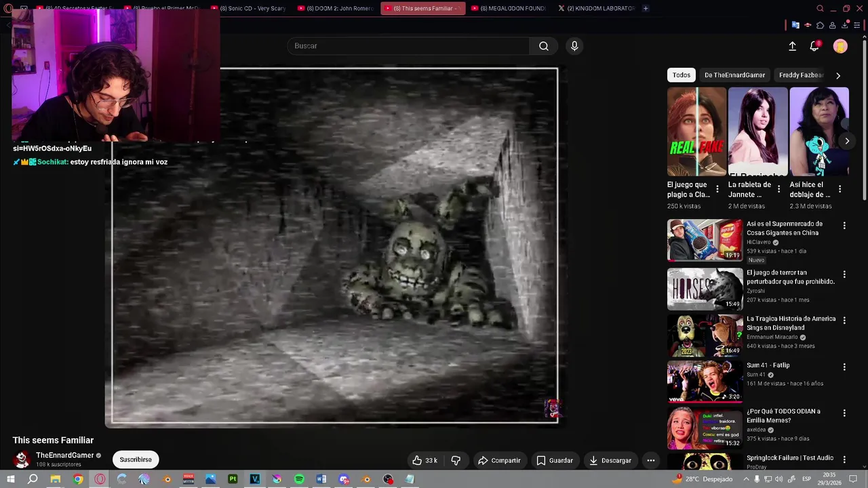Select the 'Todos' filter chip
The height and width of the screenshot is (488, 868).
click(682, 75)
